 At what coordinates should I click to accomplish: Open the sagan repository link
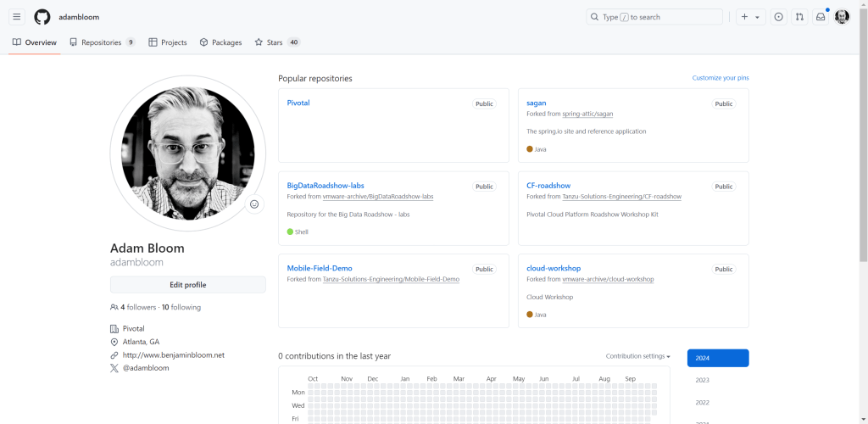point(536,103)
